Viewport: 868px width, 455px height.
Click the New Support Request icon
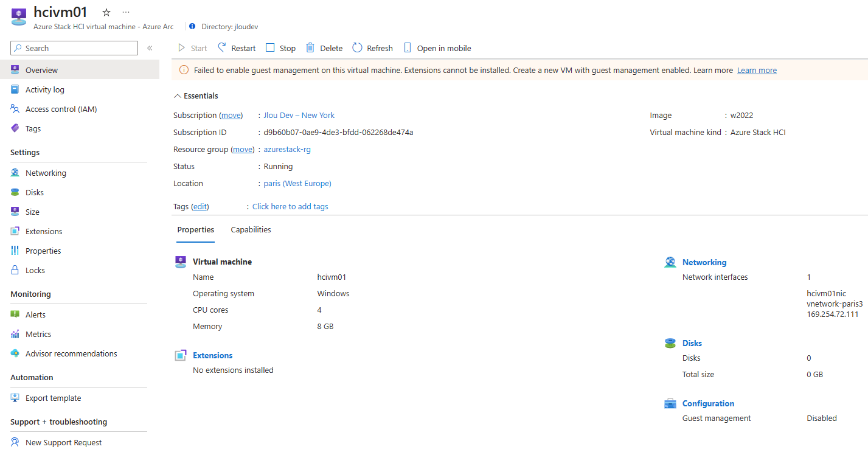[15, 443]
